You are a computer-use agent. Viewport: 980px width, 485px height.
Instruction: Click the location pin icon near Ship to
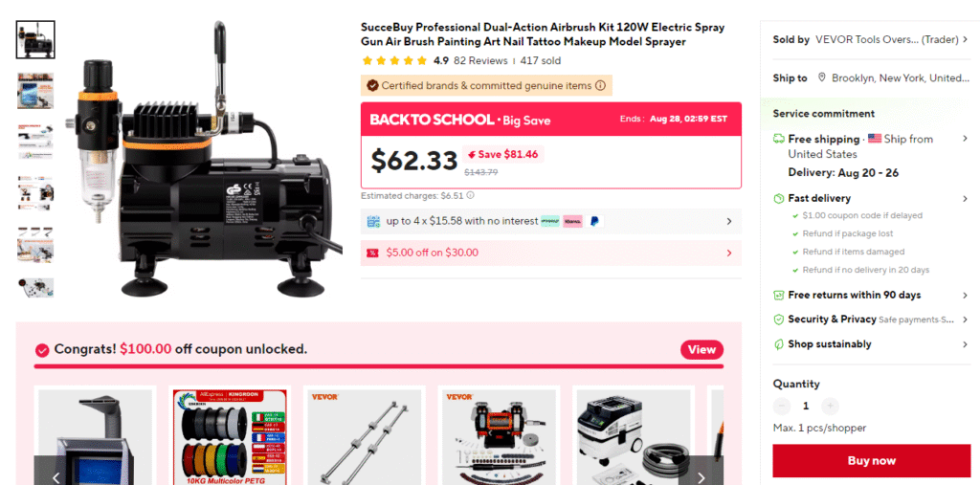click(821, 78)
